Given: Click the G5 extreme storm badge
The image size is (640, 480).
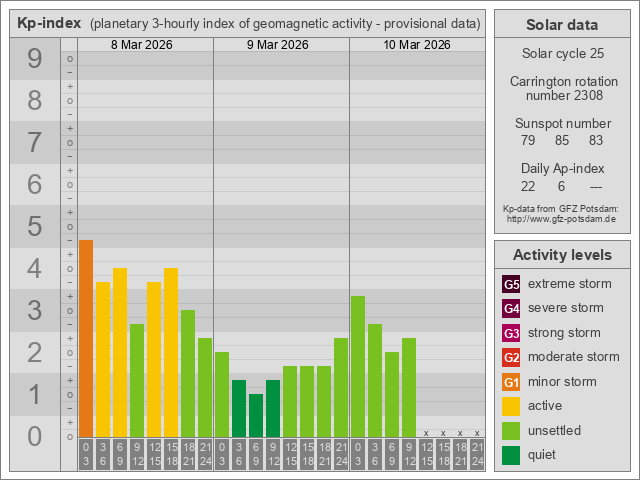Looking at the screenshot, I should coord(511,284).
